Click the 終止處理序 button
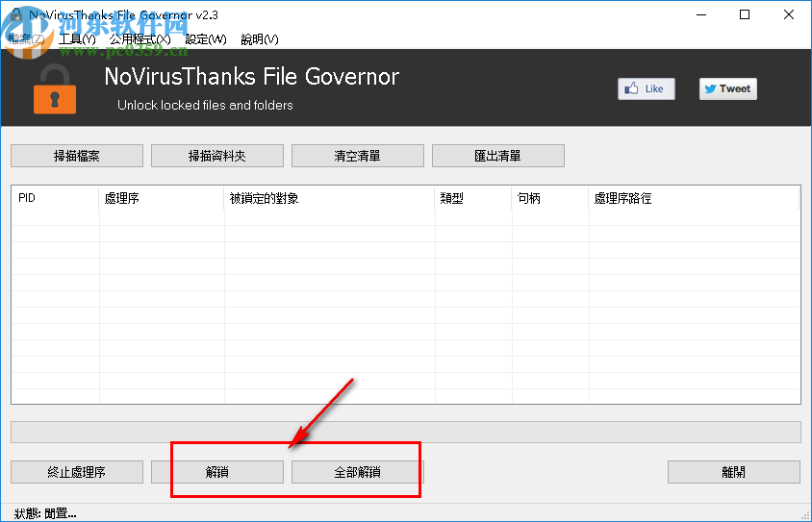 [x=77, y=472]
